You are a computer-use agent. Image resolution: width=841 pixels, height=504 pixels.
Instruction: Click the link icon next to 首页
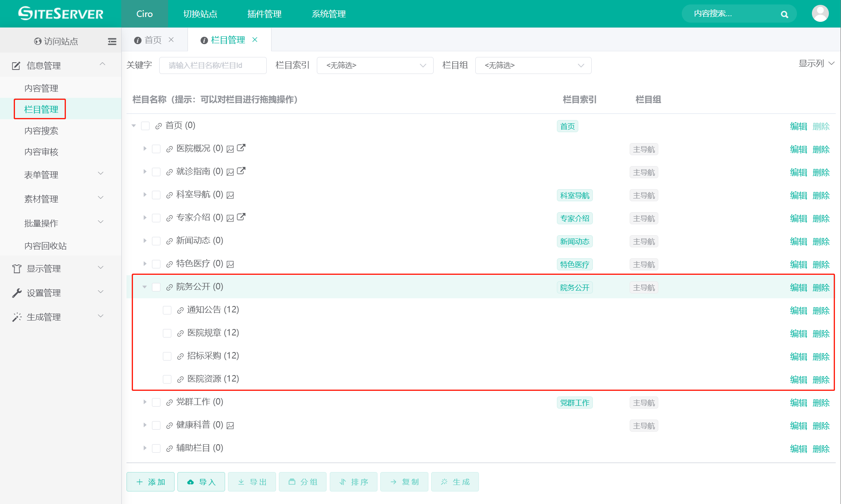point(158,125)
